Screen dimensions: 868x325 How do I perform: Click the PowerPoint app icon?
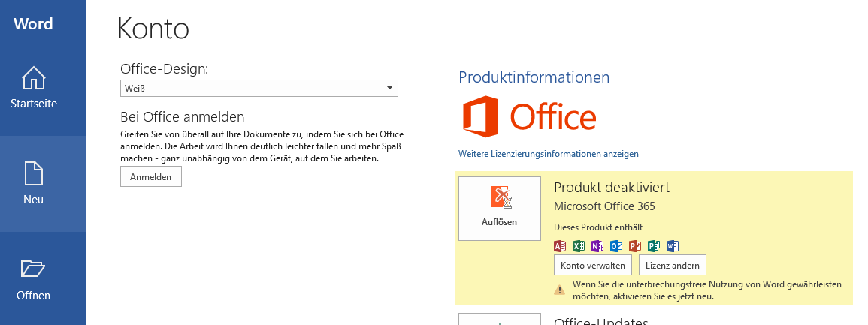click(635, 246)
